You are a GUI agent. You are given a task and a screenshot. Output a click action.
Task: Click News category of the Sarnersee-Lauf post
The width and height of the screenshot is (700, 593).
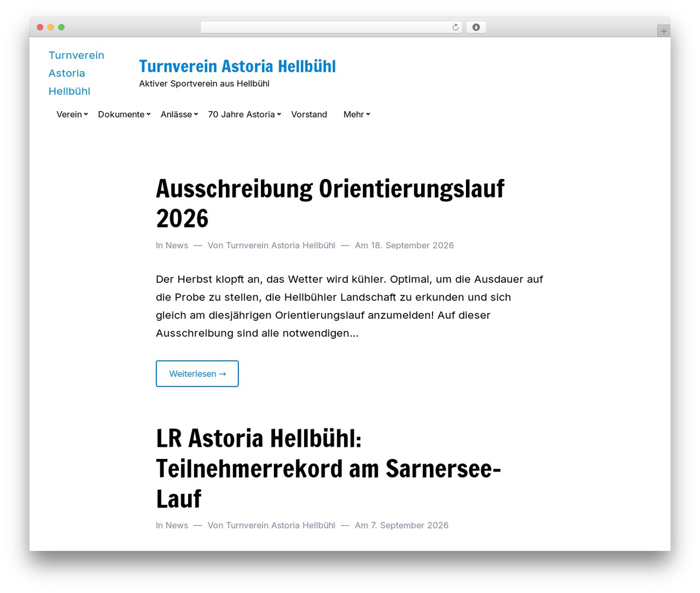[177, 526]
